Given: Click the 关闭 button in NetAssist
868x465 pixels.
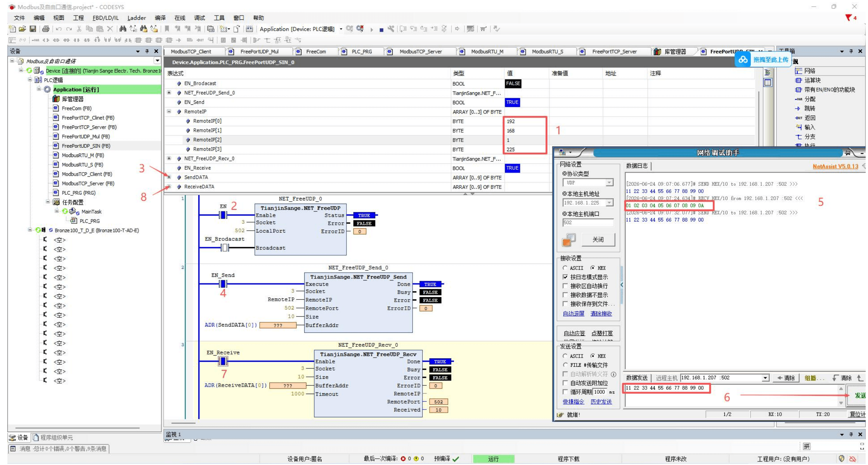Looking at the screenshot, I should click(x=598, y=240).
